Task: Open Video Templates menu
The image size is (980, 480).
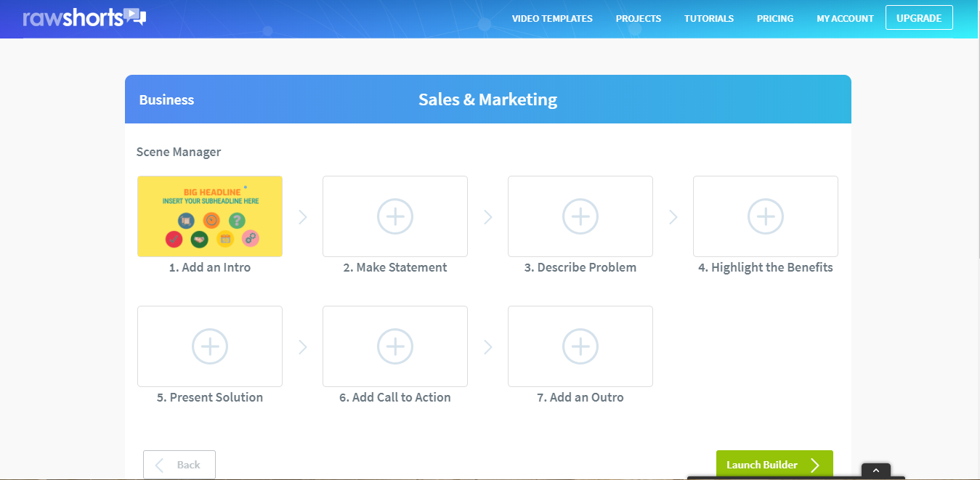Action: 552,19
